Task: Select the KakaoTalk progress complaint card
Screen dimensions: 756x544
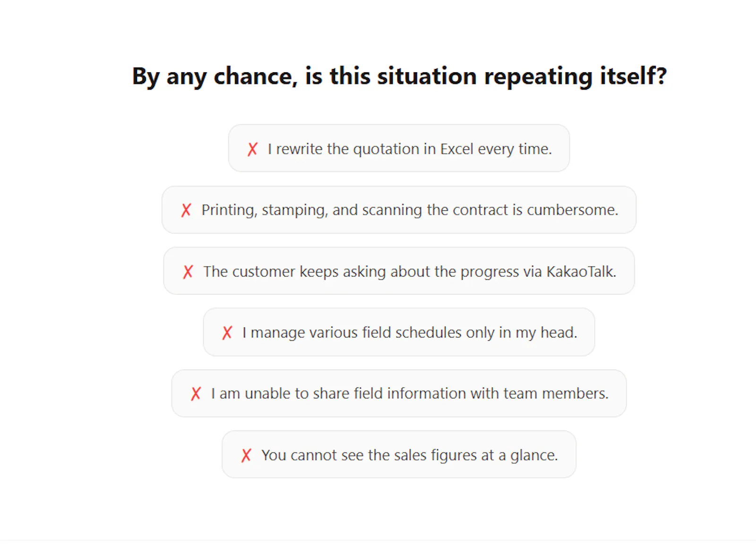Action: [x=399, y=271]
